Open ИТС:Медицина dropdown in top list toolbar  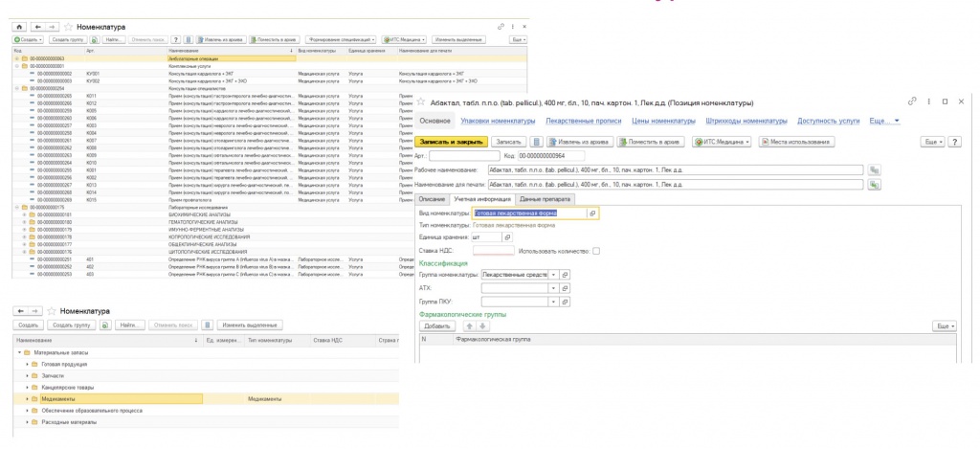(405, 39)
